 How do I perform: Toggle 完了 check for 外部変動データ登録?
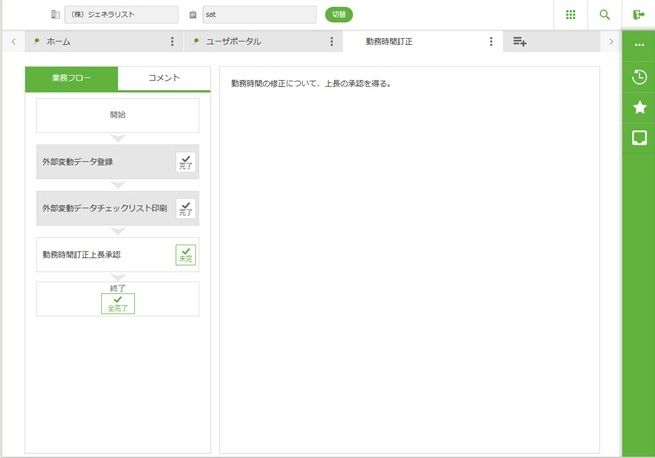coord(186,162)
